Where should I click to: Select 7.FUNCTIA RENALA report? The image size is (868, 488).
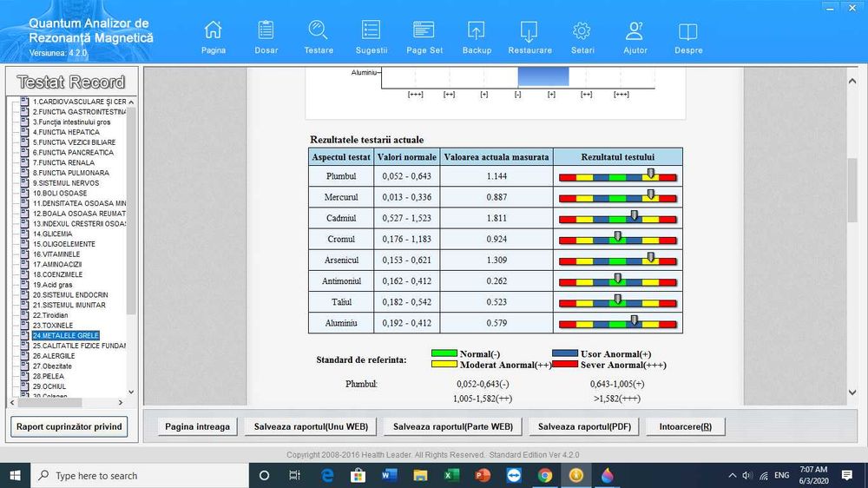[x=63, y=163]
